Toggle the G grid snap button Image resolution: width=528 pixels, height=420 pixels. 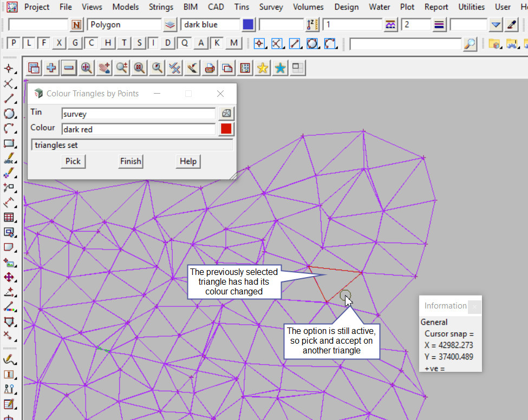click(76, 43)
